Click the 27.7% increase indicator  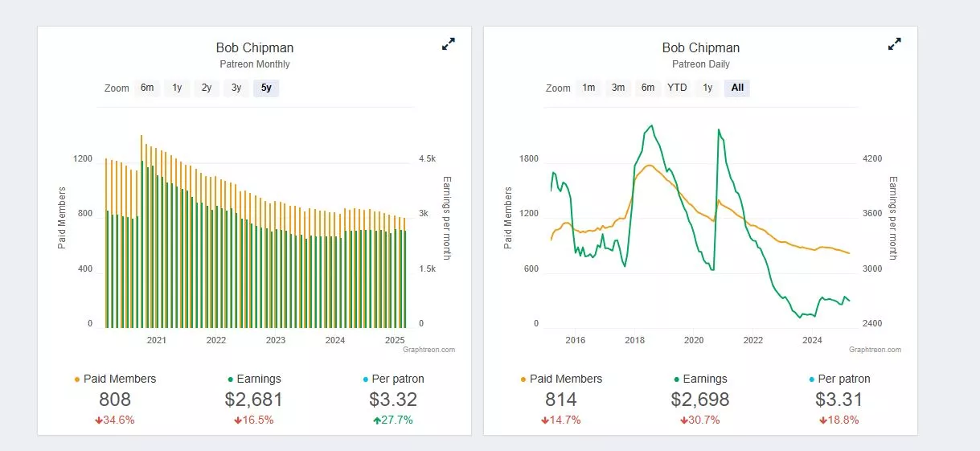click(393, 420)
